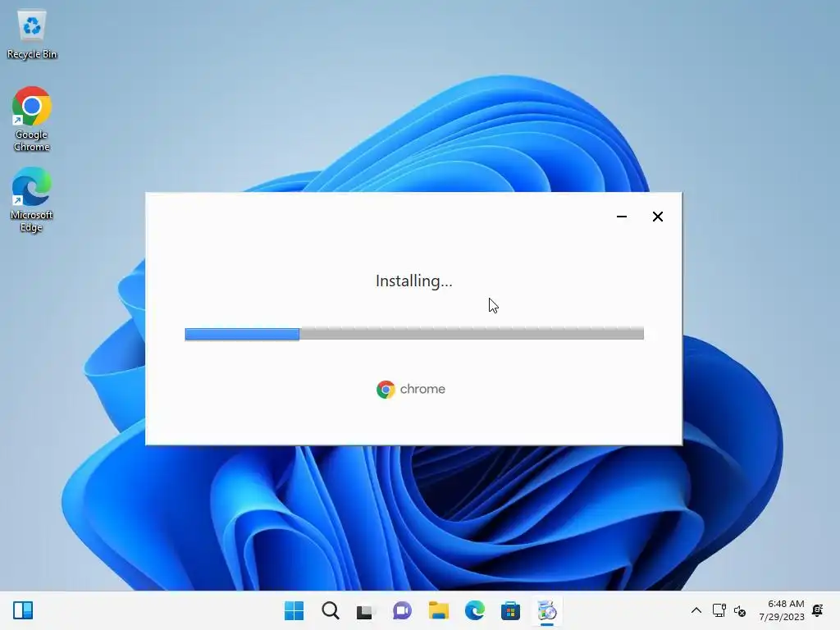Click the installation progress bar

(x=414, y=334)
